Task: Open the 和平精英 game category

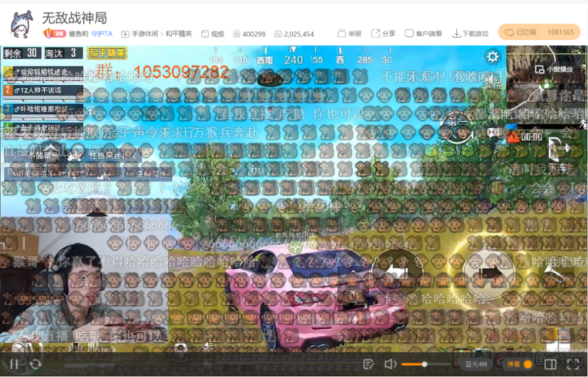Action: [x=179, y=34]
